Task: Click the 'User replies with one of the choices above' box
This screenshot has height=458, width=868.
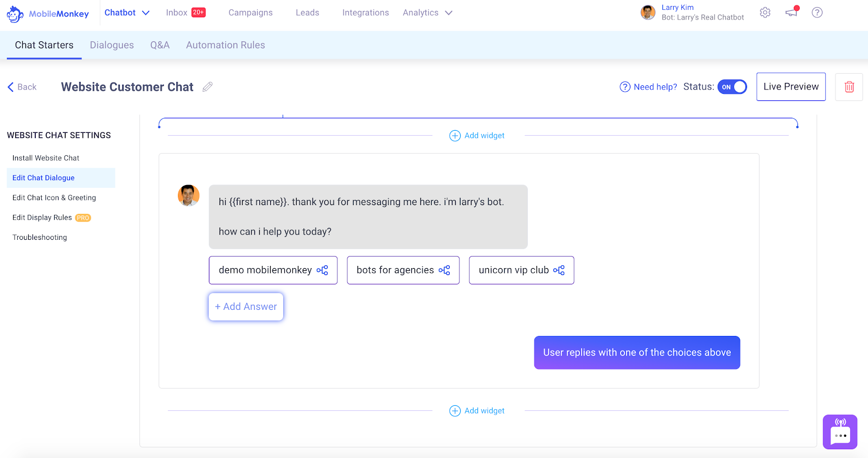Action: (637, 353)
